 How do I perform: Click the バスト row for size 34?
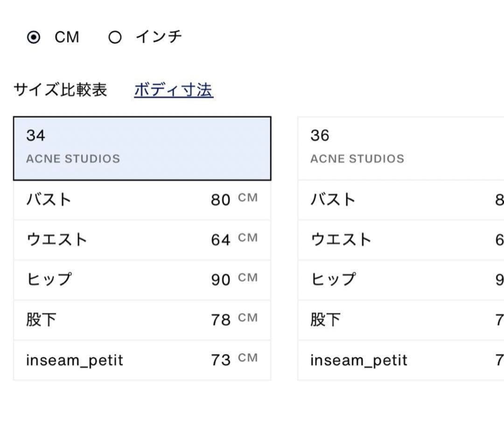pyautogui.click(x=142, y=199)
